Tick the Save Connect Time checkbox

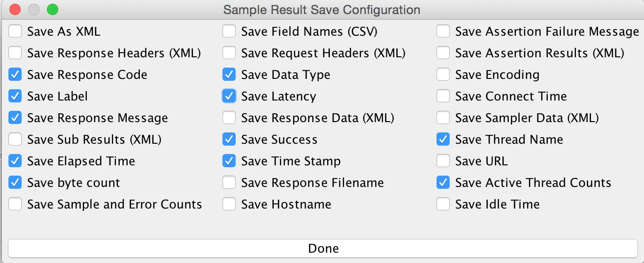[443, 96]
